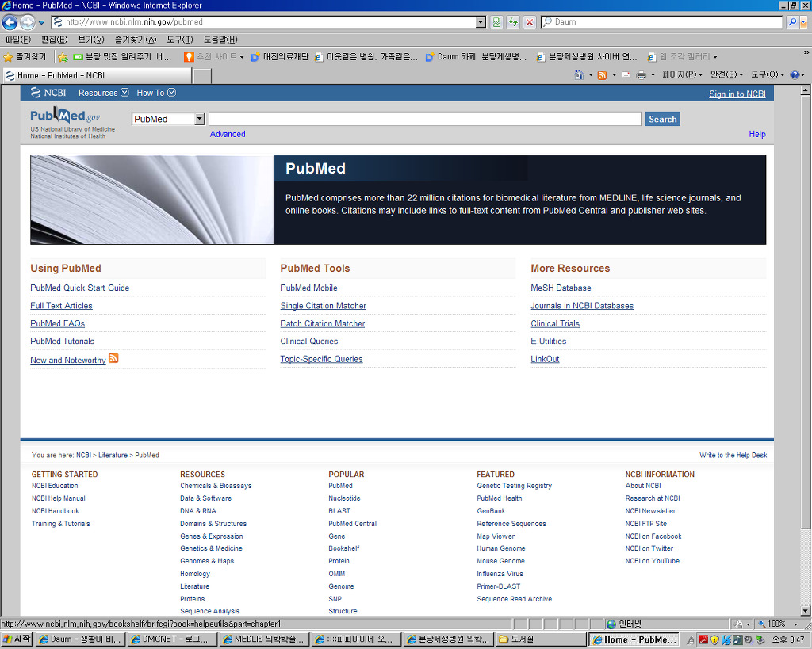Click the Print icon in command bar
Viewport: 812px width, 649px height.
click(x=641, y=75)
